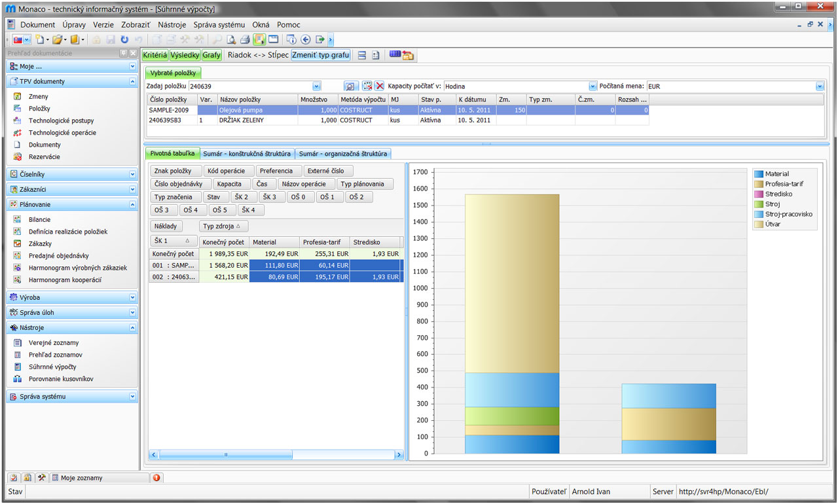The height and width of the screenshot is (504, 838).
Task: Toggle the Grafy chart display button
Action: 211,55
